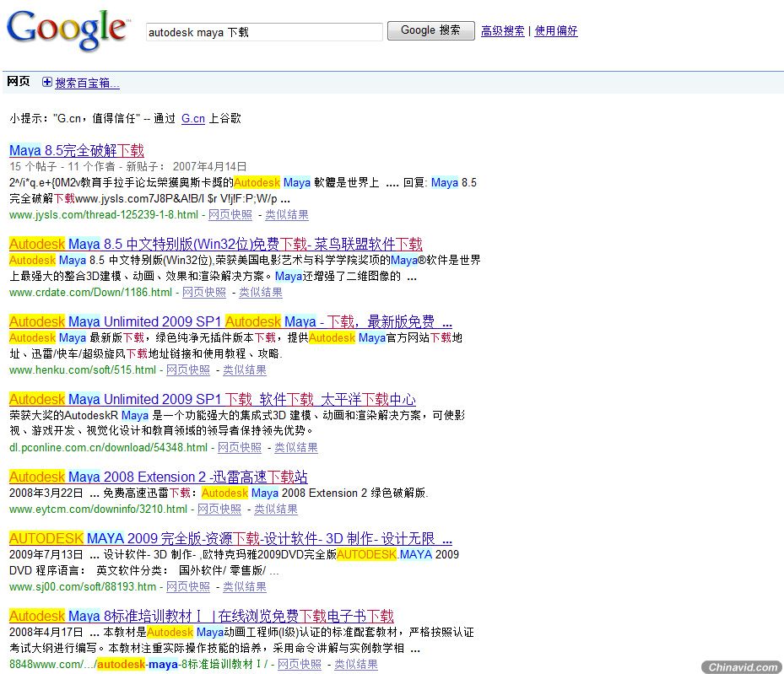Open result Autodesk Maya 8标准培训教材

202,616
